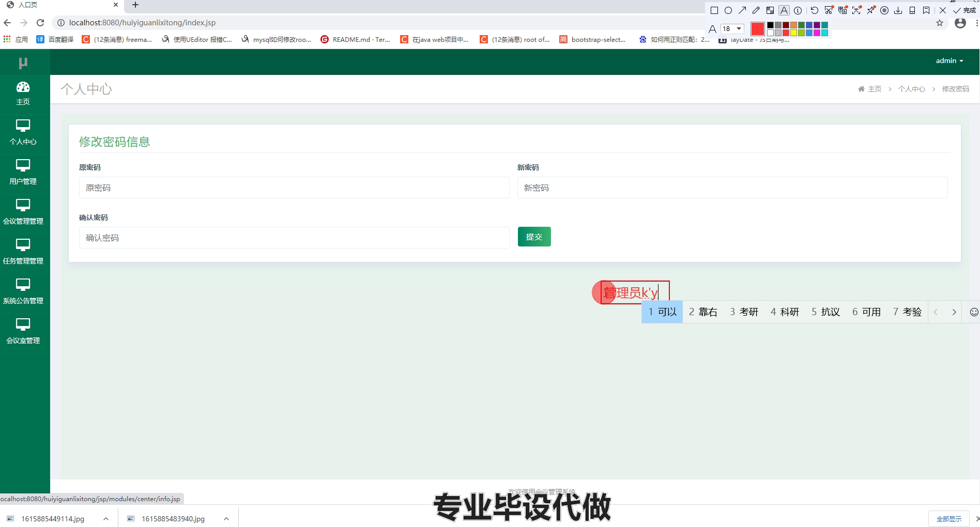Pick the magenta color swatch
Viewport: 980px width, 527px height.
click(x=817, y=33)
